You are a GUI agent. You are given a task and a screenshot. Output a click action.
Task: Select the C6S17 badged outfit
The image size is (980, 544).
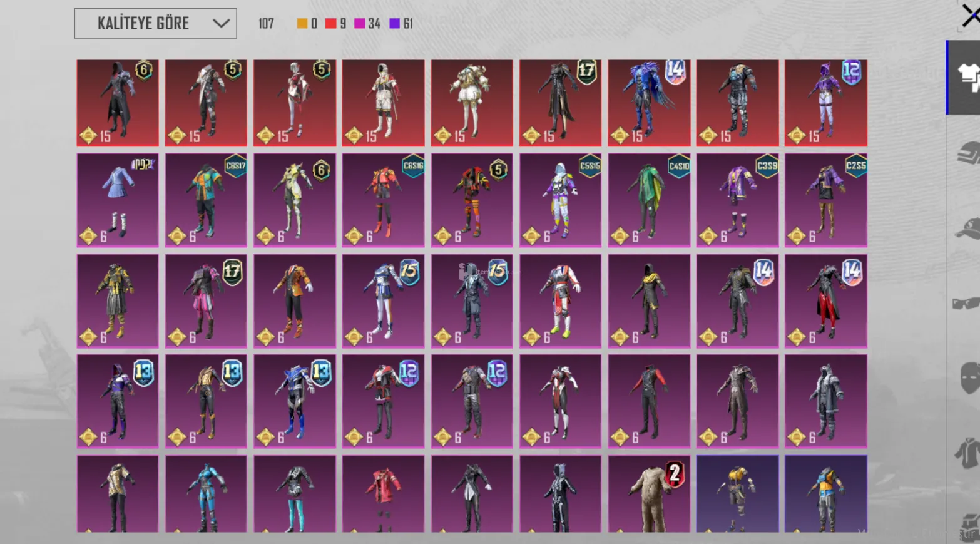tap(206, 200)
